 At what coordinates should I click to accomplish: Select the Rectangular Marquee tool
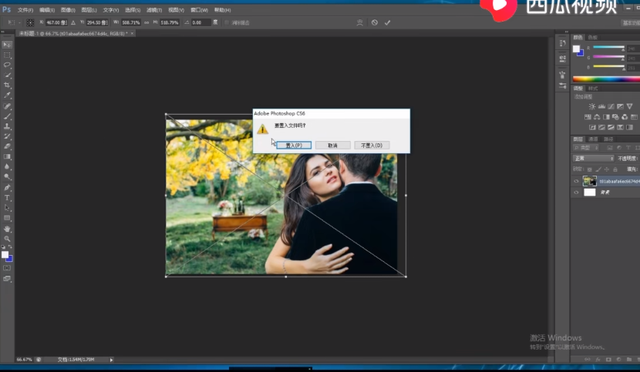7,55
